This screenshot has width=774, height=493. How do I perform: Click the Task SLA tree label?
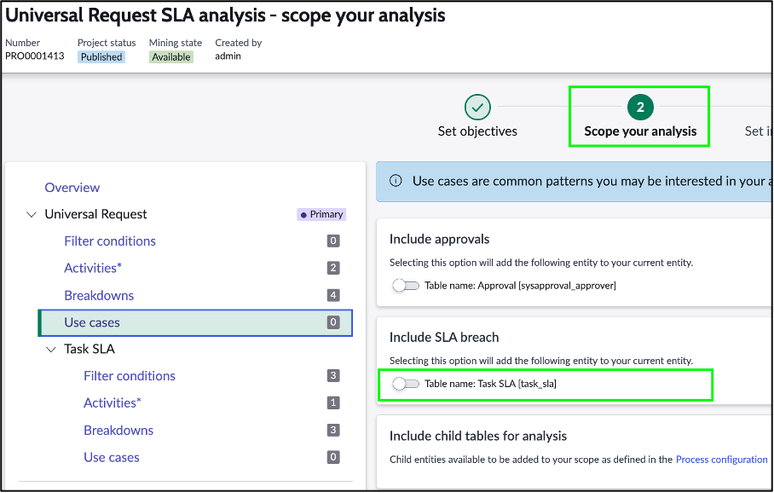pos(89,349)
